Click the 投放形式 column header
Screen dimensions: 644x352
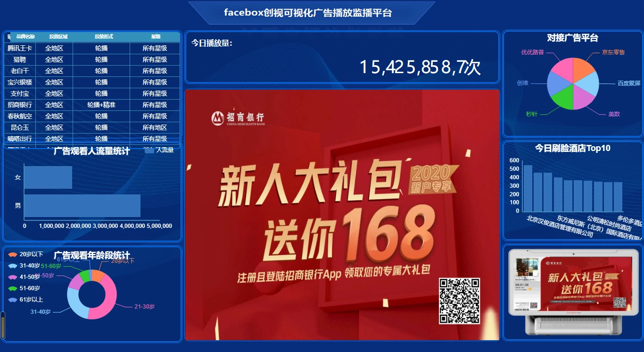(104, 37)
